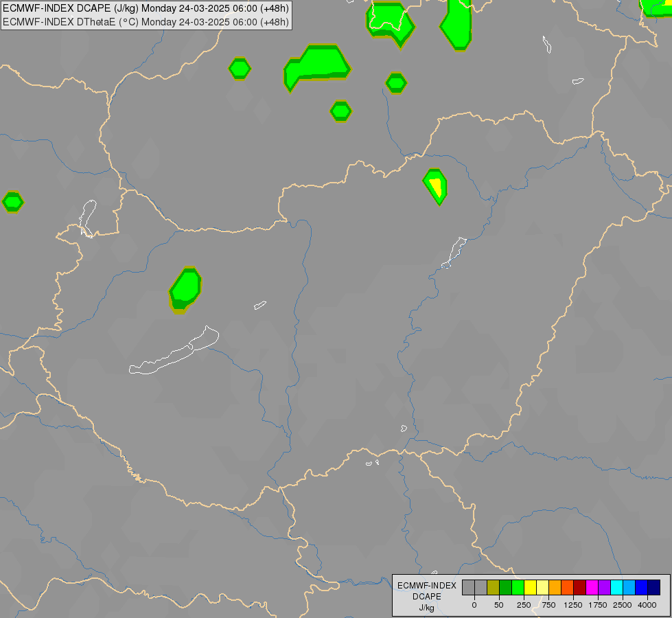Pick the purple legend swatch
Viewport: 672px width, 618px height.
click(605, 588)
